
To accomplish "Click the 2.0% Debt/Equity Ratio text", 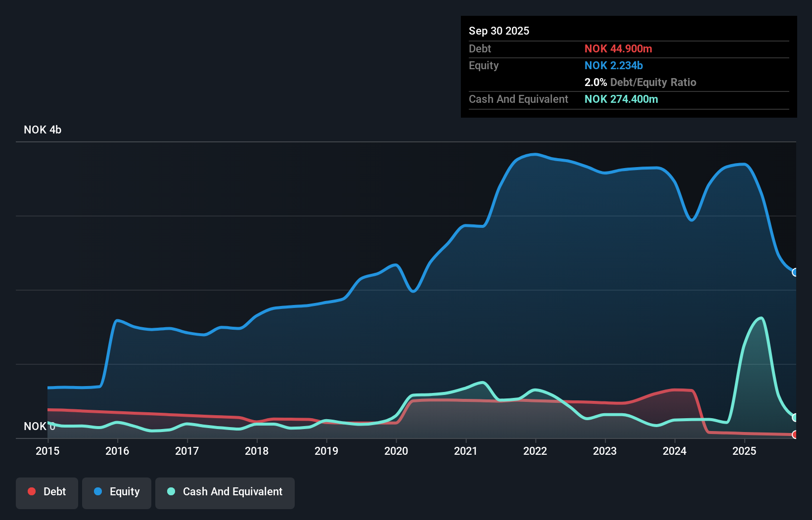I will pyautogui.click(x=640, y=83).
